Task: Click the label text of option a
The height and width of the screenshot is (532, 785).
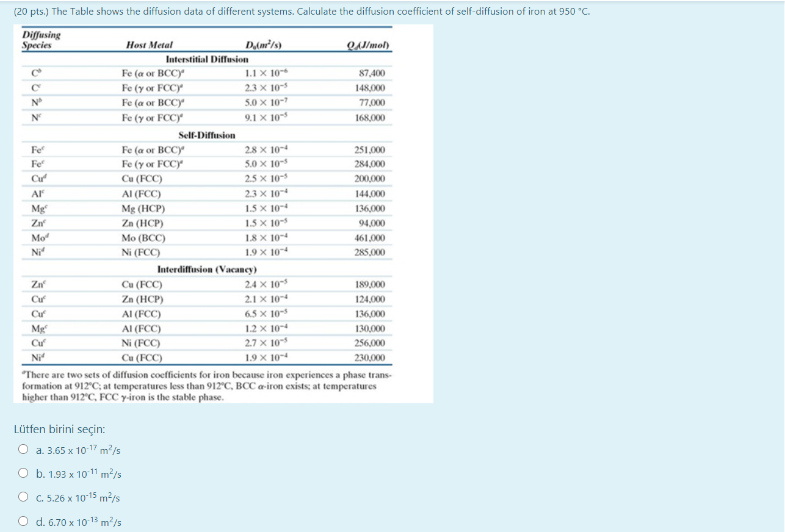Action: 76,450
